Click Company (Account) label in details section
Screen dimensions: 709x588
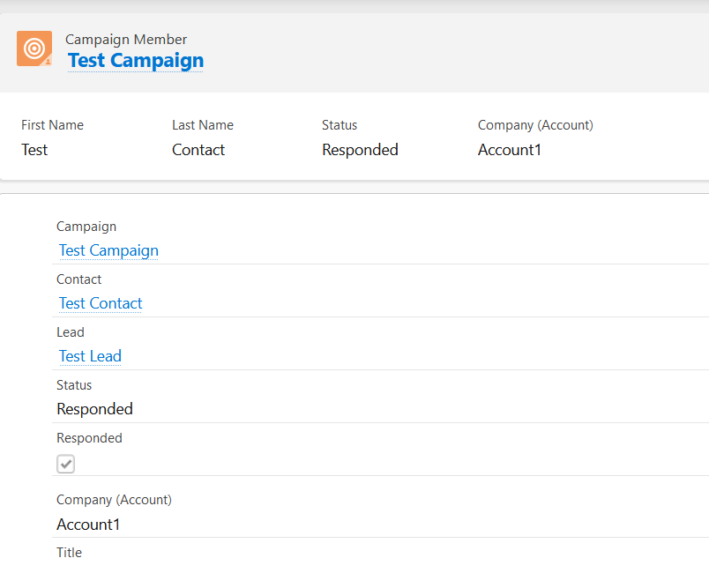click(114, 500)
